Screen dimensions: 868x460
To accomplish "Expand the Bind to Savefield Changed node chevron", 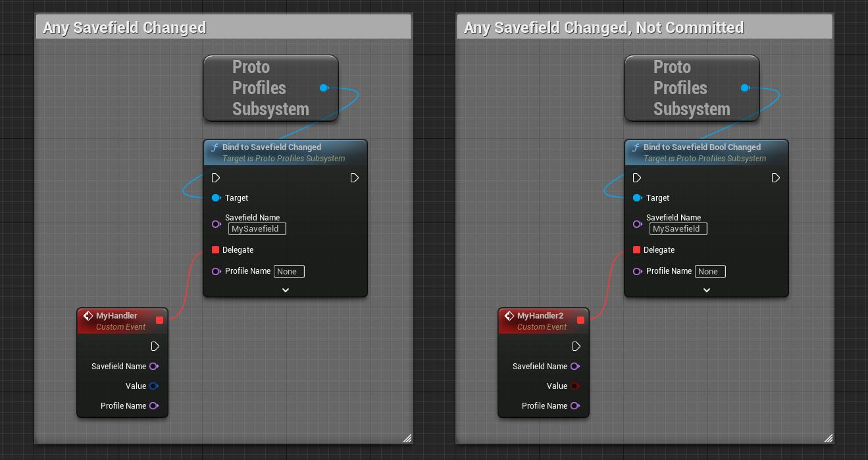I will tap(286, 290).
